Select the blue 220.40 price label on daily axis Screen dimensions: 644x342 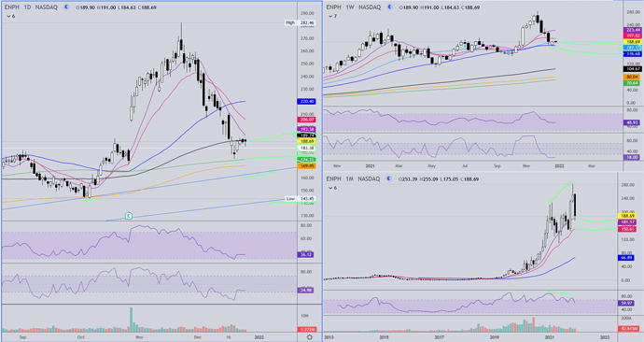(305, 102)
